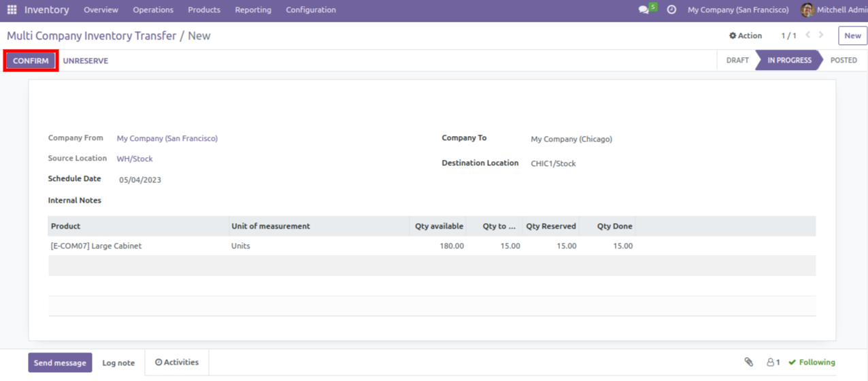Open the Action gear dropdown
868x381 pixels.
coord(746,36)
